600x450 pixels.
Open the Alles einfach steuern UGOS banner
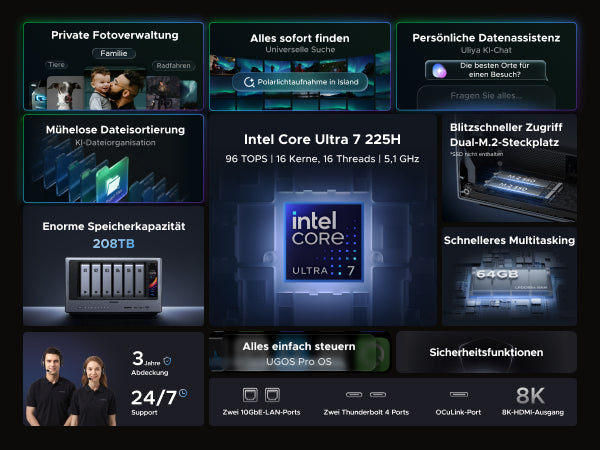(300, 352)
